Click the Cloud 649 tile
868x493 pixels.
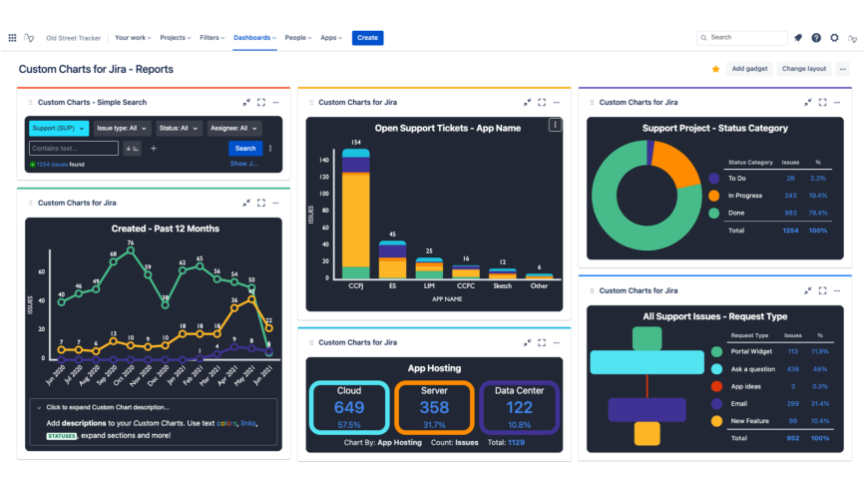[349, 408]
